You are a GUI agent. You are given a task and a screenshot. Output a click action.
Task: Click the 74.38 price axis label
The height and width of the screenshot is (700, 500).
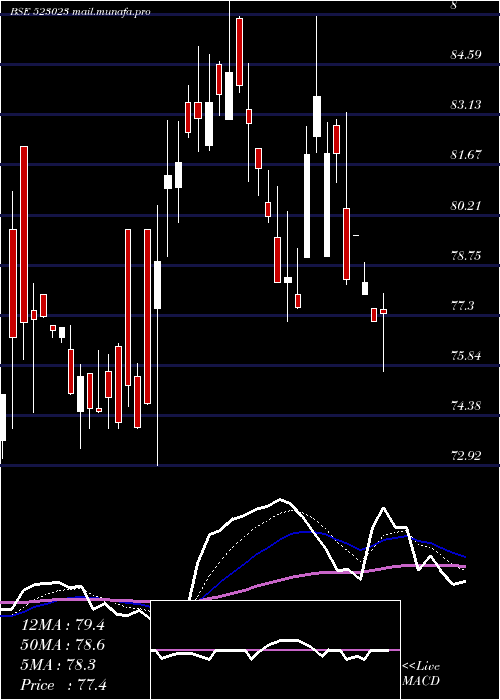point(466,406)
